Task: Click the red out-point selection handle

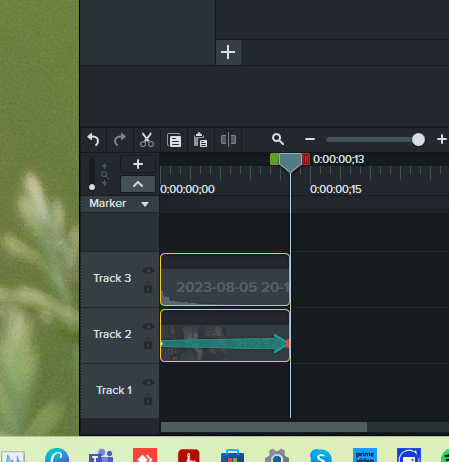Action: 306,159
